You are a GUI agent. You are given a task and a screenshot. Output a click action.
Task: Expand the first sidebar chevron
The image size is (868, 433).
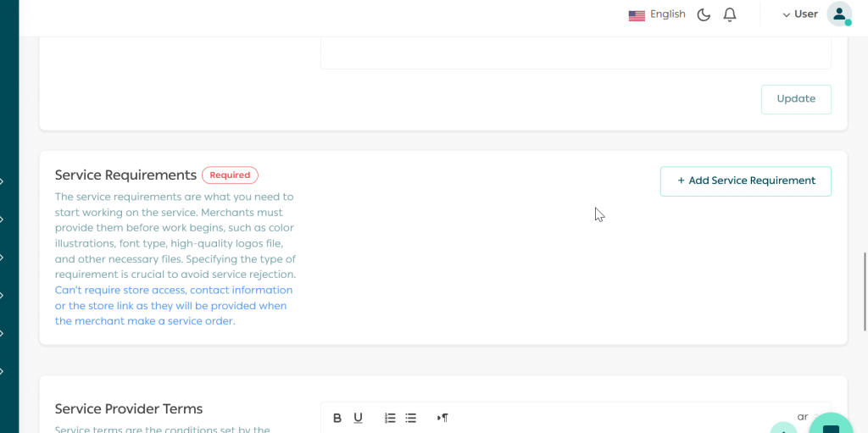coord(3,181)
